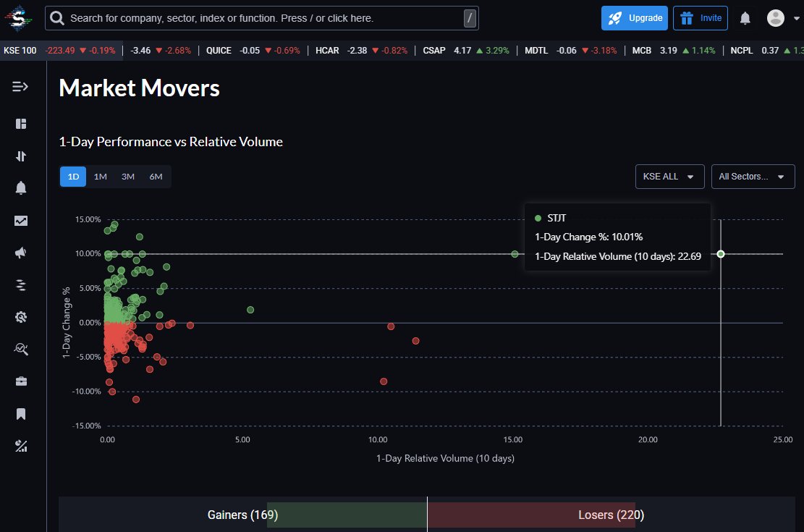Expand the sidebar with the menu arrow icon
804x532 pixels.
[20, 87]
